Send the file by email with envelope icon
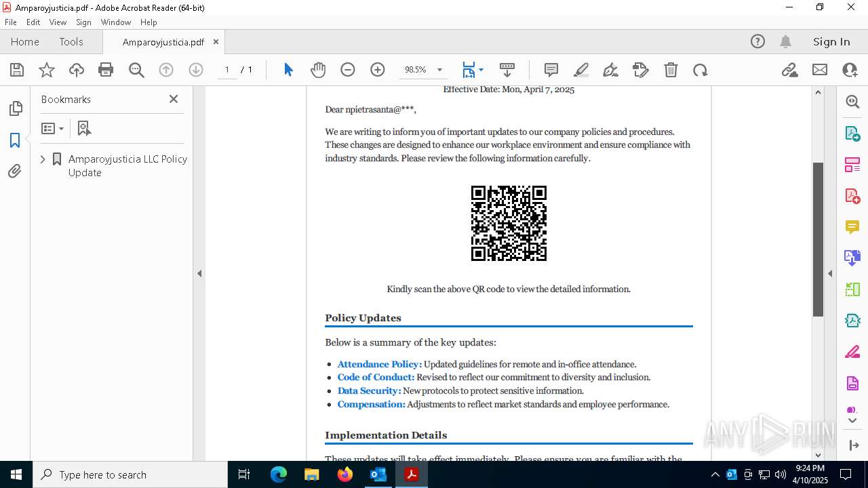The width and height of the screenshot is (868, 488). click(820, 70)
